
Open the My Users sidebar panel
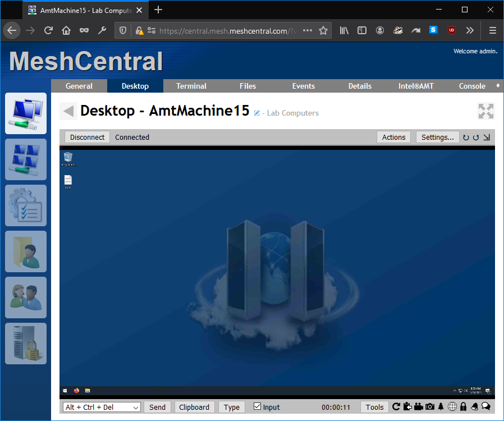(26, 298)
